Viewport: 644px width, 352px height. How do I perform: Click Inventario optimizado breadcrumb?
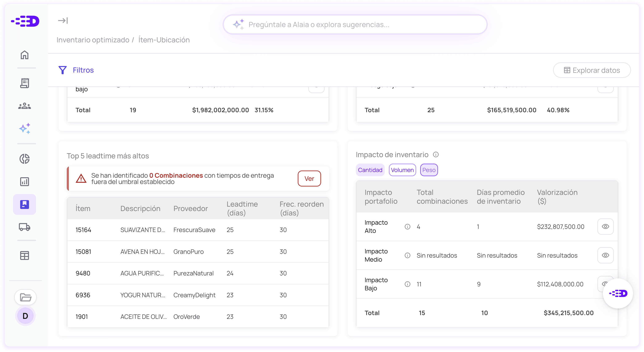(x=93, y=40)
